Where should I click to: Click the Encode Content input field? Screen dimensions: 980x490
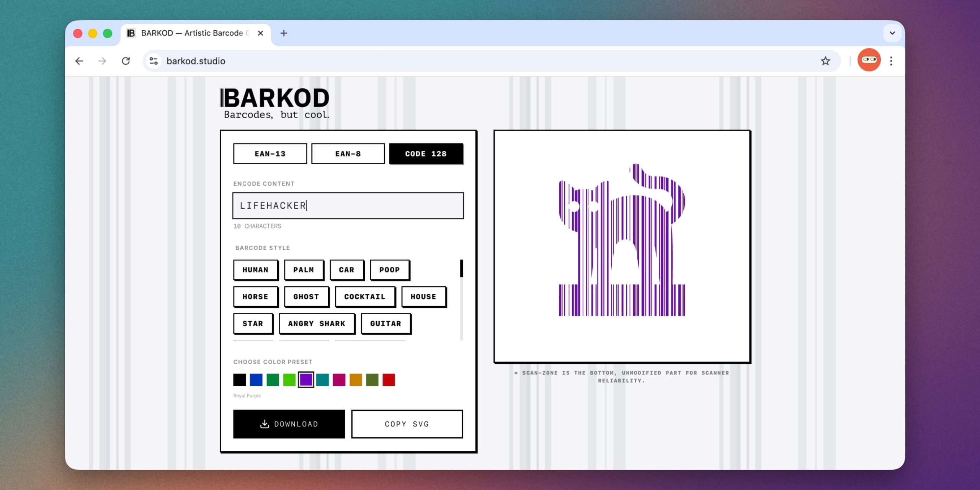[348, 206]
